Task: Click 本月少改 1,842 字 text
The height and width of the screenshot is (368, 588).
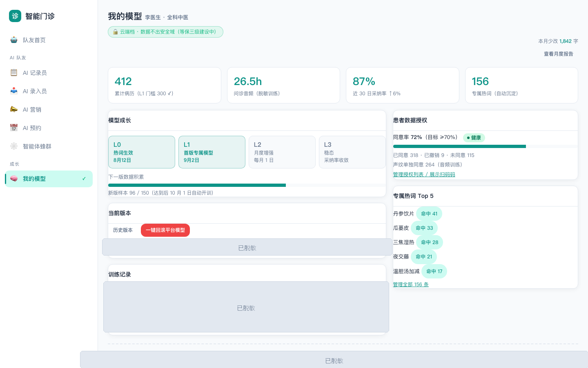Action: tap(558, 41)
